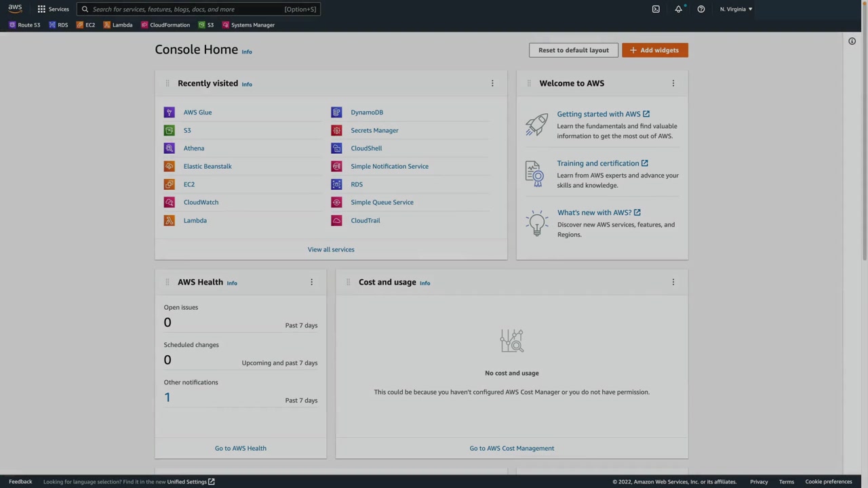Open the Cost and usage options menu
This screenshot has width=868, height=488.
pos(673,282)
